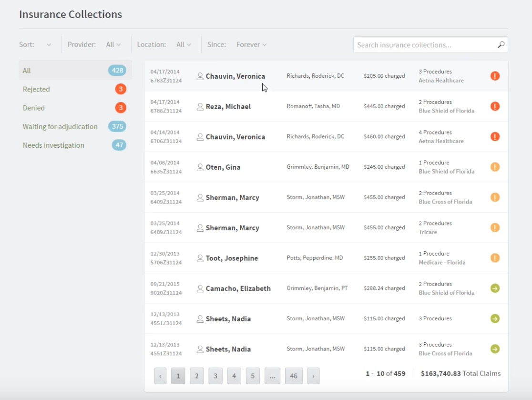Click orange warning icon for Toot, Josephine claim

[x=495, y=258]
